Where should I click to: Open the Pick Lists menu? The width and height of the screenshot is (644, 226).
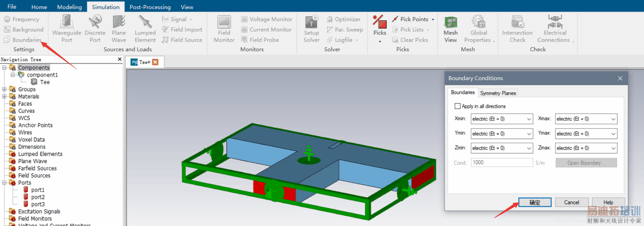[411, 29]
